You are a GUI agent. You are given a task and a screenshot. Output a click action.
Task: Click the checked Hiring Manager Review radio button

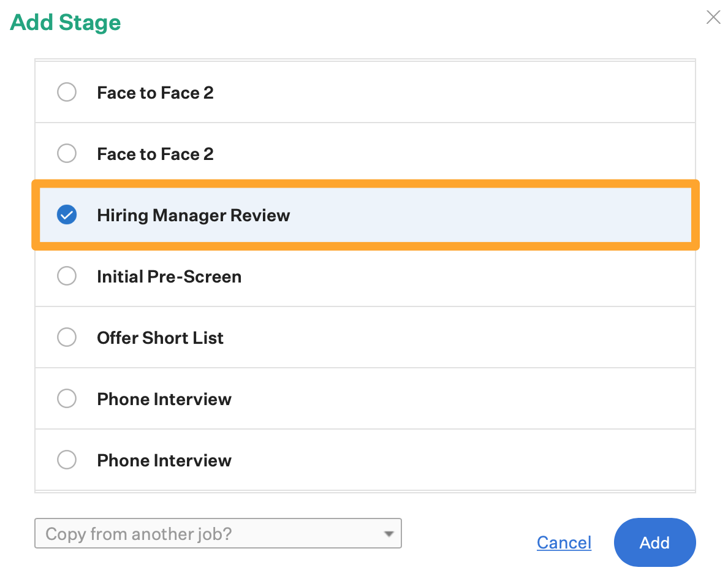click(x=67, y=215)
